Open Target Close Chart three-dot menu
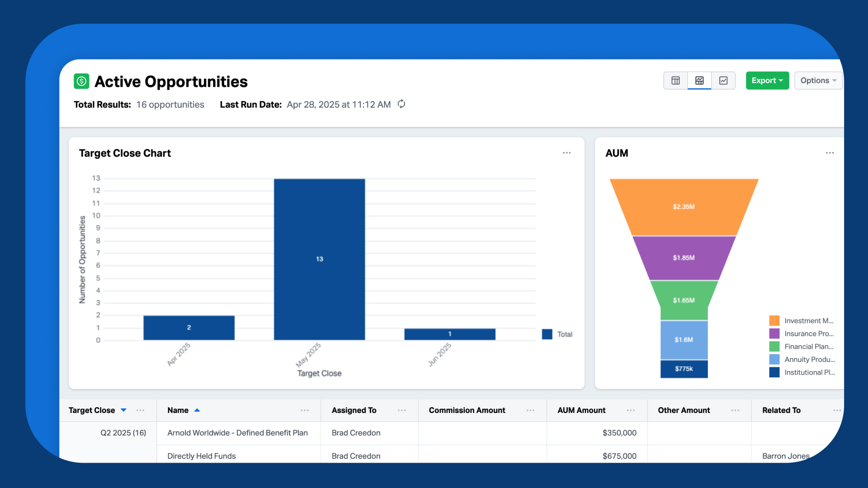The height and width of the screenshot is (488, 868). click(566, 153)
